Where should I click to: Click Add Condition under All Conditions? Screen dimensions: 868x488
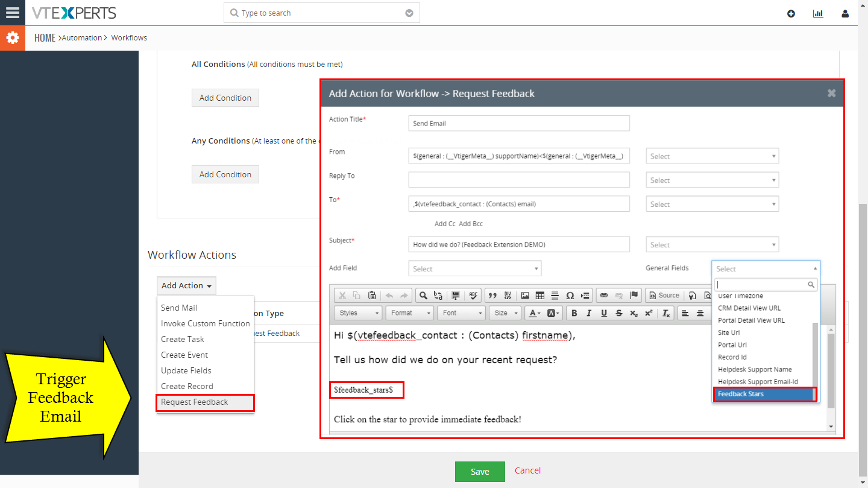pyautogui.click(x=225, y=98)
